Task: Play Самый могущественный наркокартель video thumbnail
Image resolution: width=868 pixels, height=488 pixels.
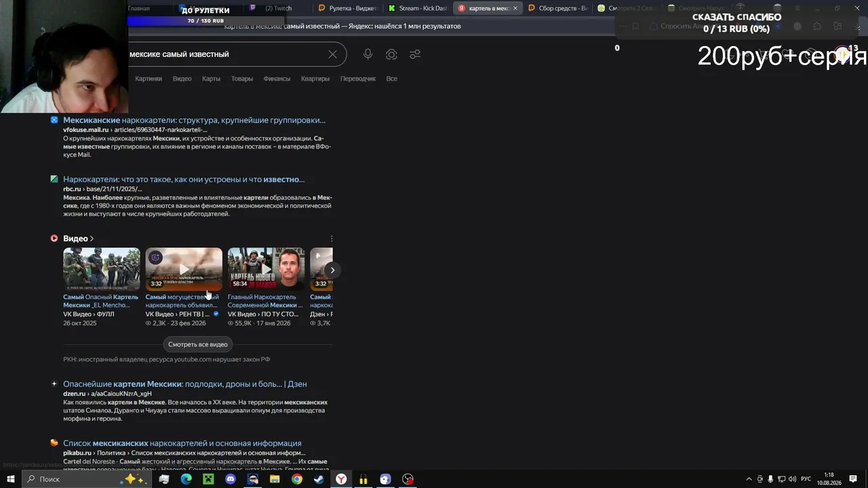Action: 184,269
